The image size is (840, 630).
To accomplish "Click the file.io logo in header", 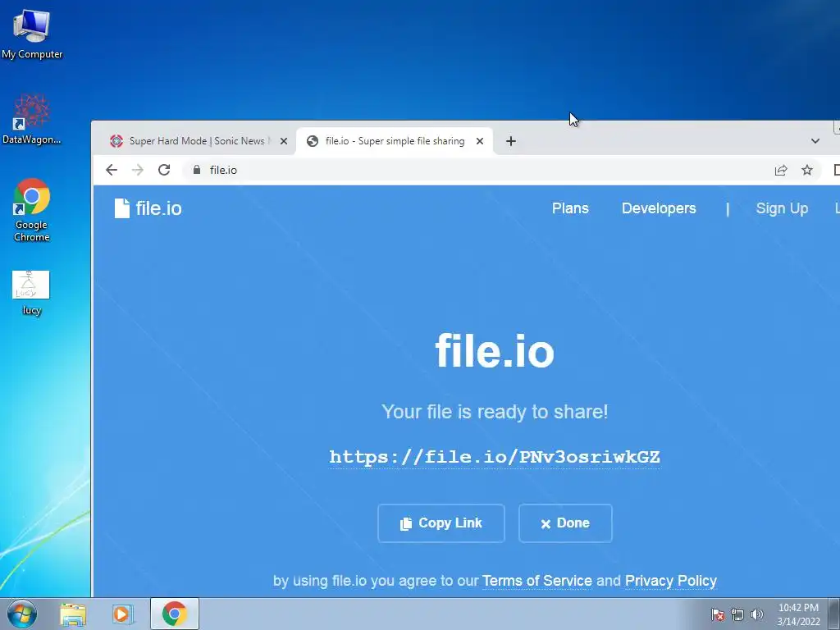I will (148, 208).
